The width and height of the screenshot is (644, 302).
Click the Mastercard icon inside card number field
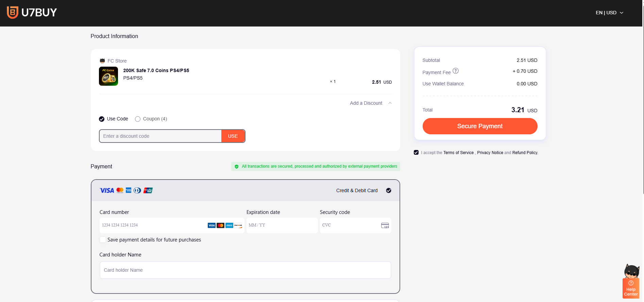click(x=220, y=225)
